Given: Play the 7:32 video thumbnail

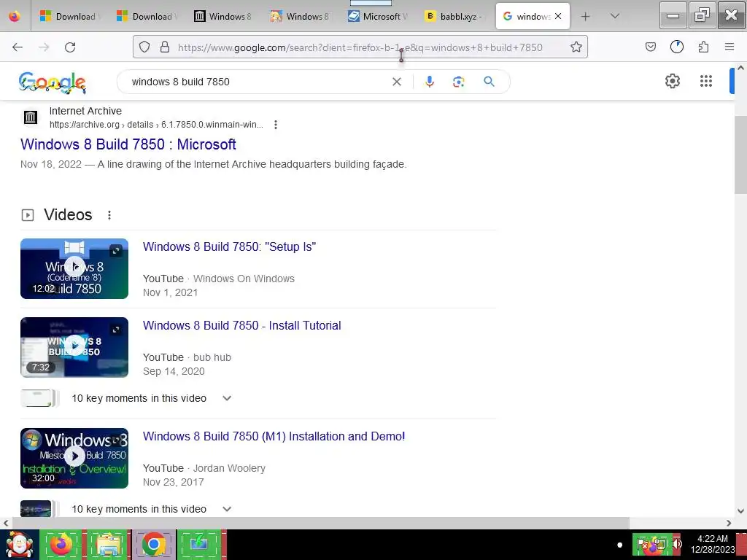Looking at the screenshot, I should 74,347.
